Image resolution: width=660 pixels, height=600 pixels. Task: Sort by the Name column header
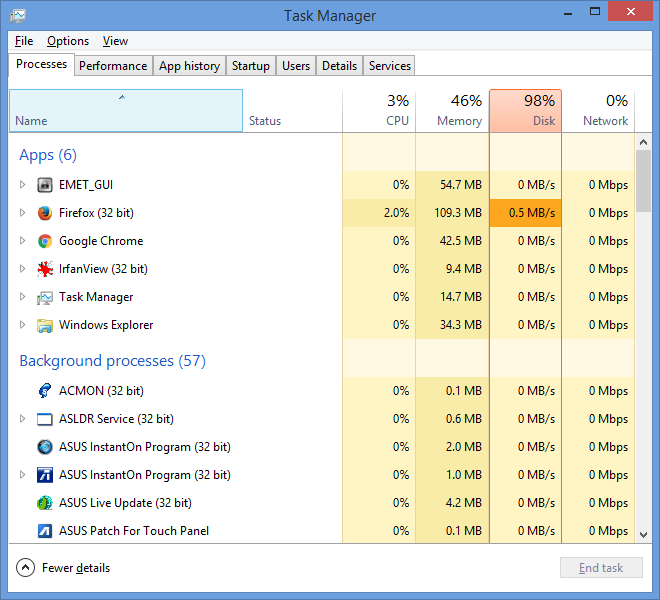coord(126,111)
